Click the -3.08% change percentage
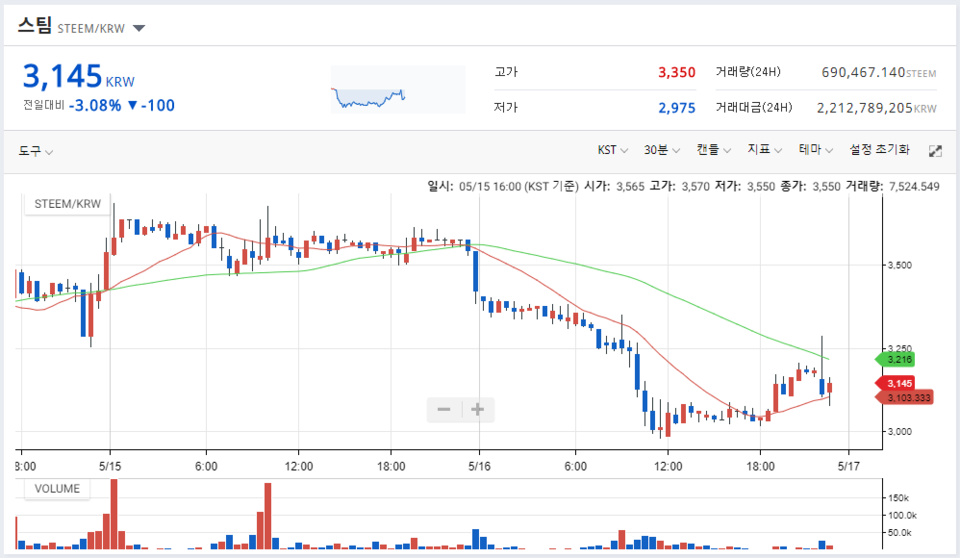 click(x=95, y=105)
